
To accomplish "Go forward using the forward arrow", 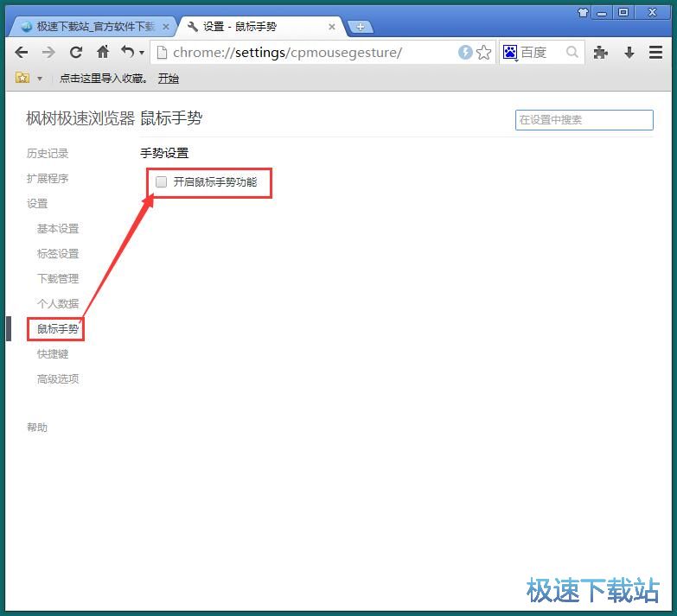I will [48, 53].
